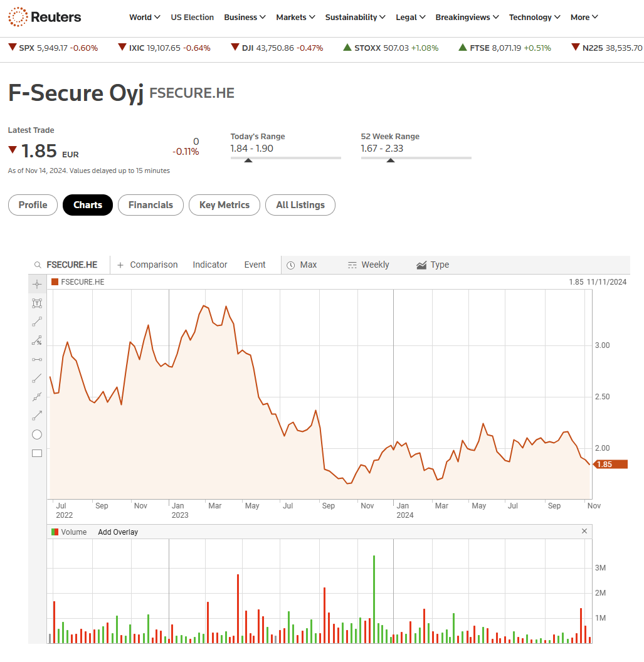Expand the Markets menu

pos(295,18)
